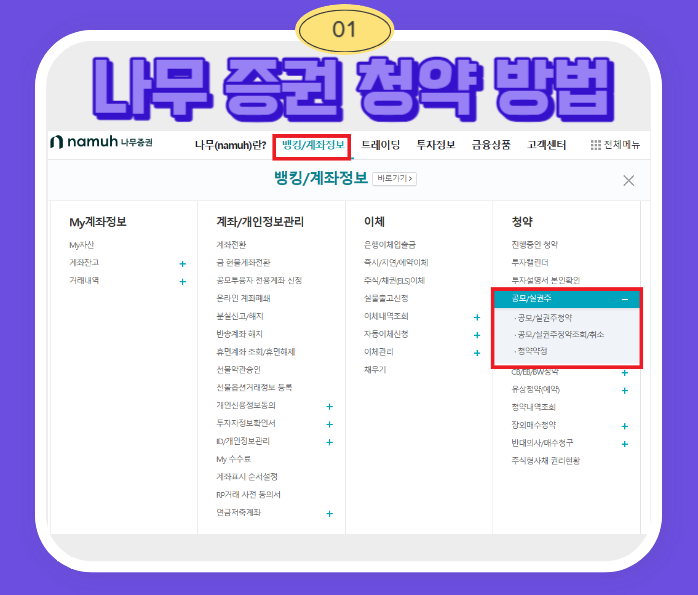Open 주식형사채 권리현황 link
698x595 pixels.
point(545,461)
